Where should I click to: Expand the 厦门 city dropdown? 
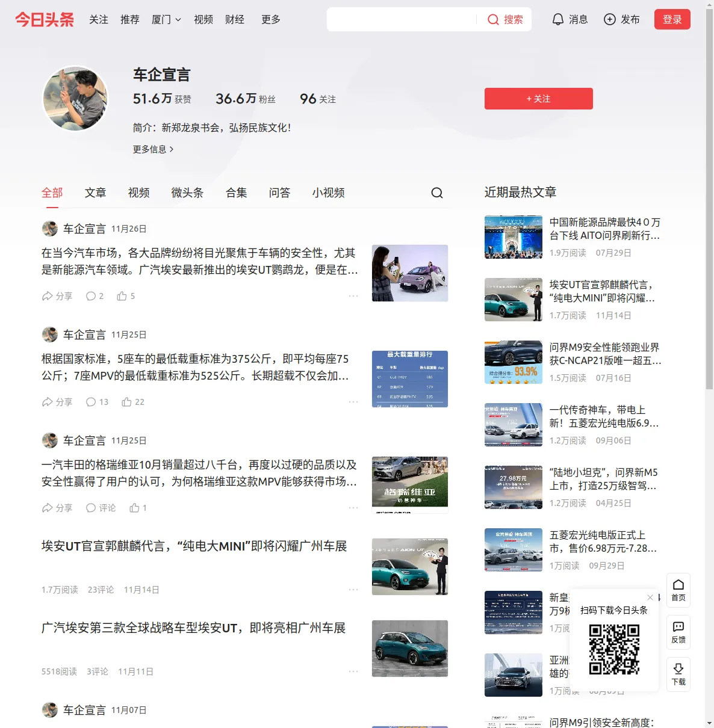(166, 20)
